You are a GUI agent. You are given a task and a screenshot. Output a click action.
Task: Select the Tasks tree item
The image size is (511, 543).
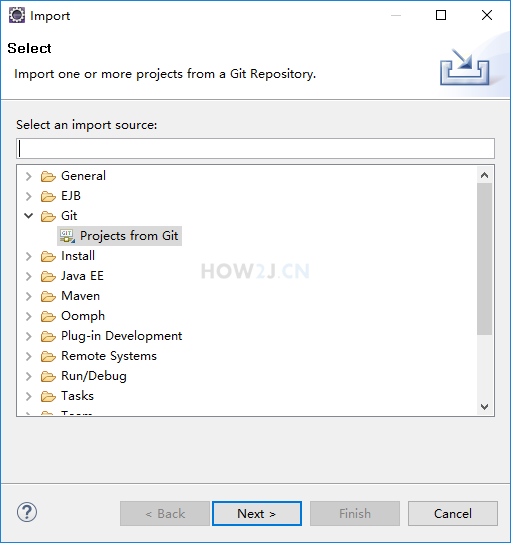click(x=78, y=396)
